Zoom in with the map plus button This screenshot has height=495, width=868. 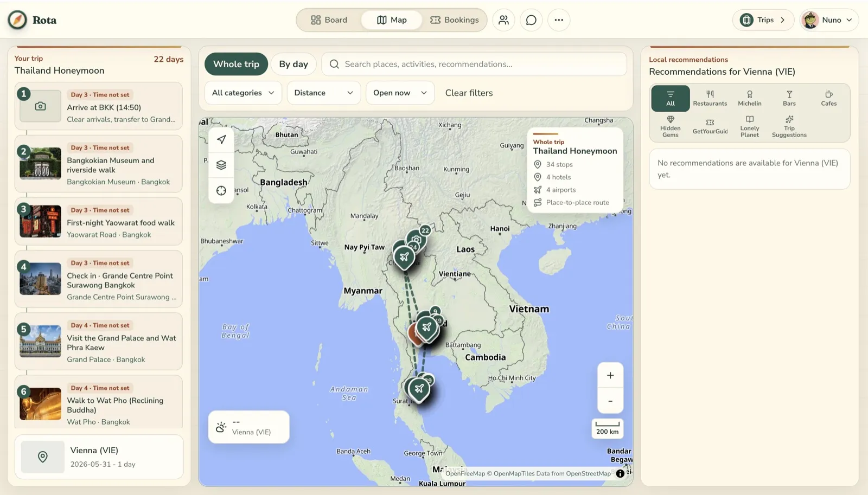pyautogui.click(x=610, y=375)
